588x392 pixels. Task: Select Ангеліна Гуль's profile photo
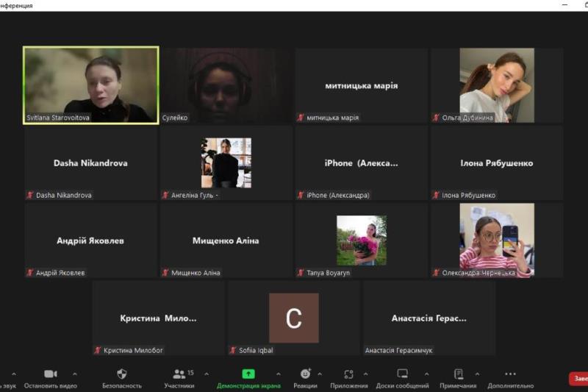pos(226,163)
